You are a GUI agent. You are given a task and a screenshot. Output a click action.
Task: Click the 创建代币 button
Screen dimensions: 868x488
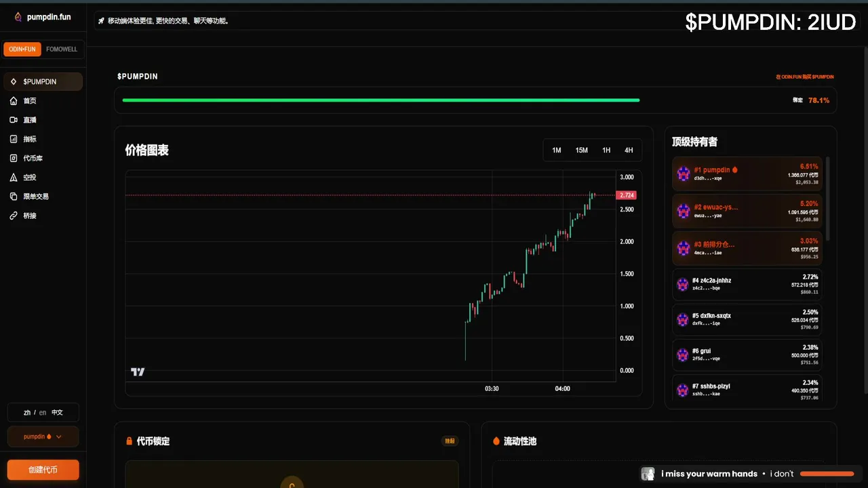[43, 470]
